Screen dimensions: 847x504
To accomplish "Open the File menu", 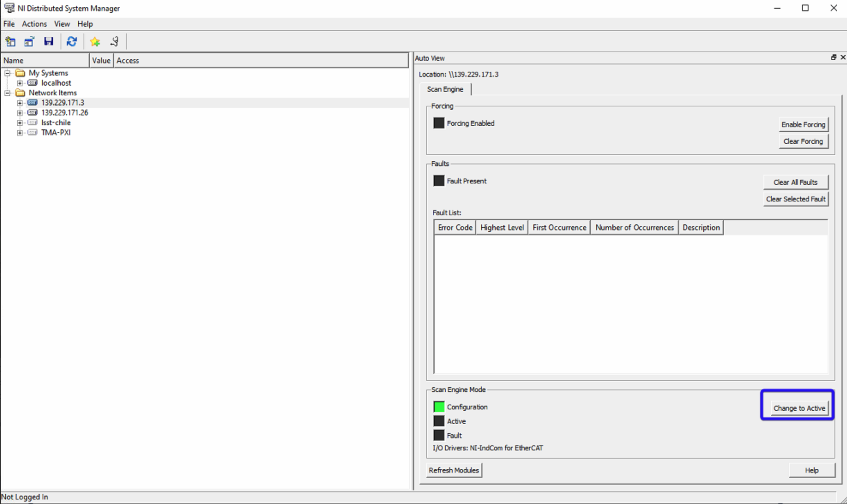I will [x=9, y=24].
